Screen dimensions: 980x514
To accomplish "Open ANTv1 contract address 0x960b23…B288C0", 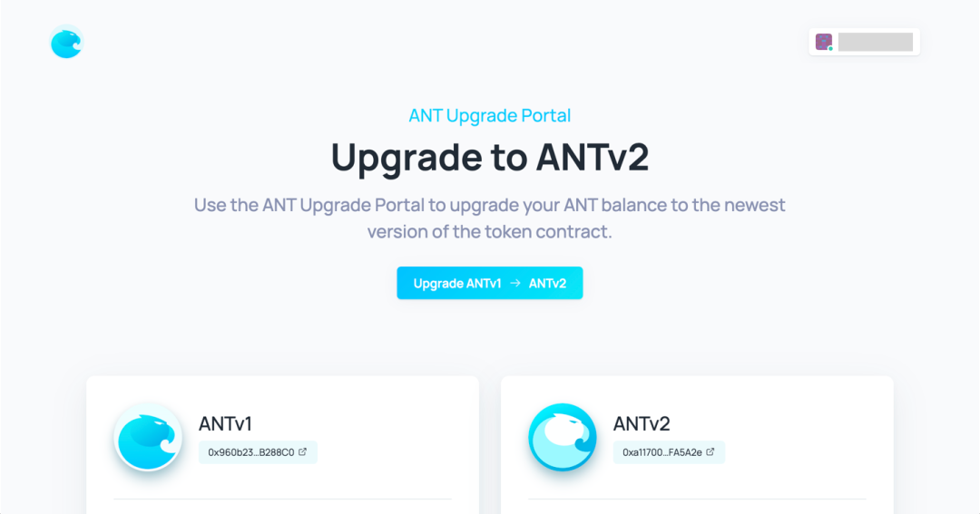I will coord(258,452).
